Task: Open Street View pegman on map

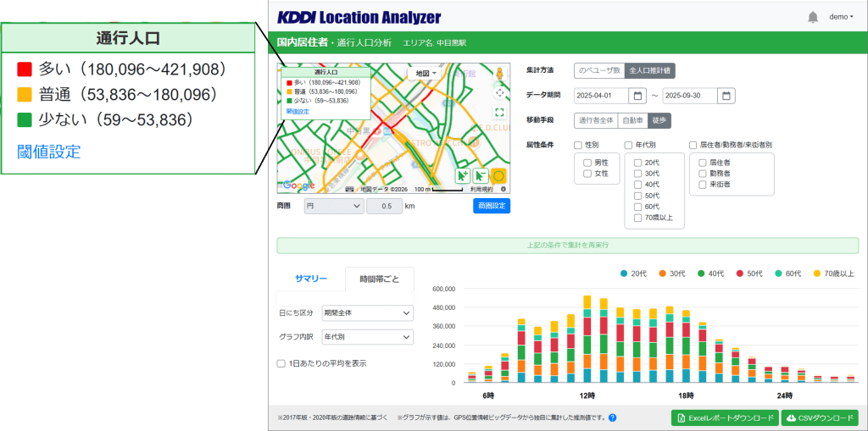Action: pyautogui.click(x=499, y=74)
